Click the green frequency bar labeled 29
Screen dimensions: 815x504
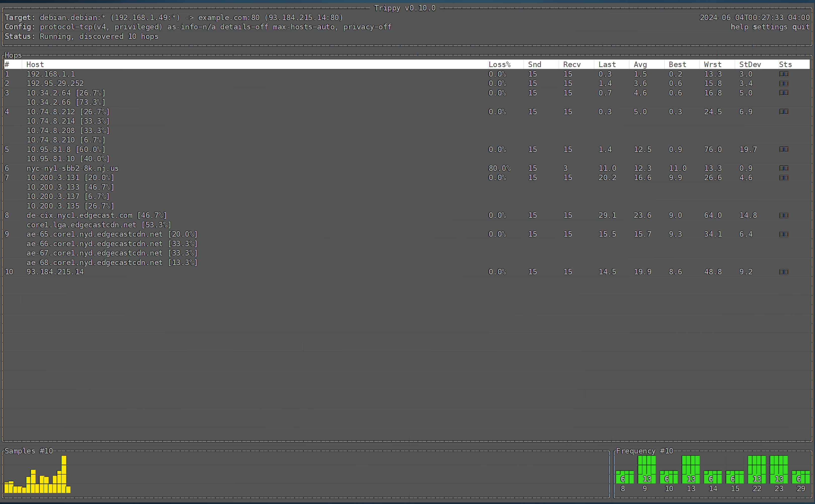(800, 477)
